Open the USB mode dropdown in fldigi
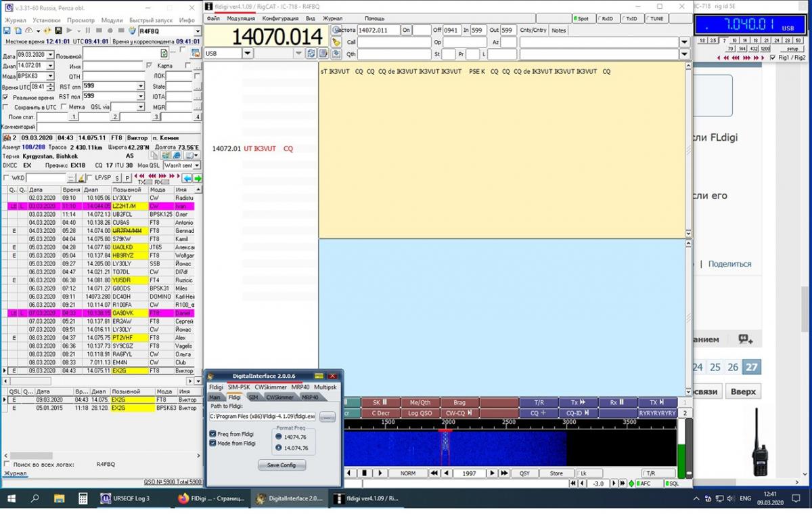 [248, 53]
